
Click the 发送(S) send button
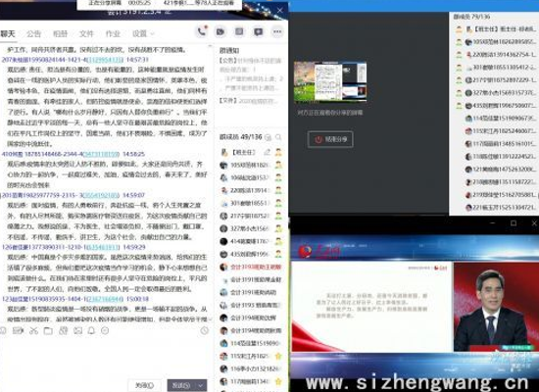point(181,385)
